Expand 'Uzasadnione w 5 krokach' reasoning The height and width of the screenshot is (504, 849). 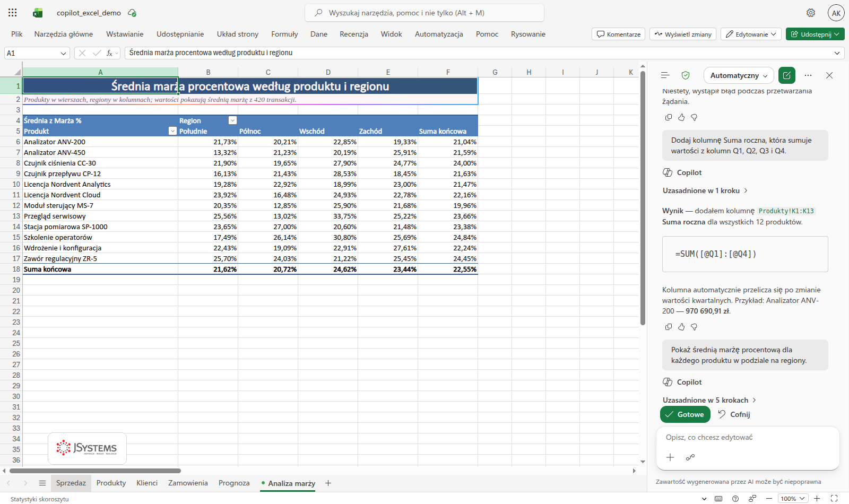(709, 400)
